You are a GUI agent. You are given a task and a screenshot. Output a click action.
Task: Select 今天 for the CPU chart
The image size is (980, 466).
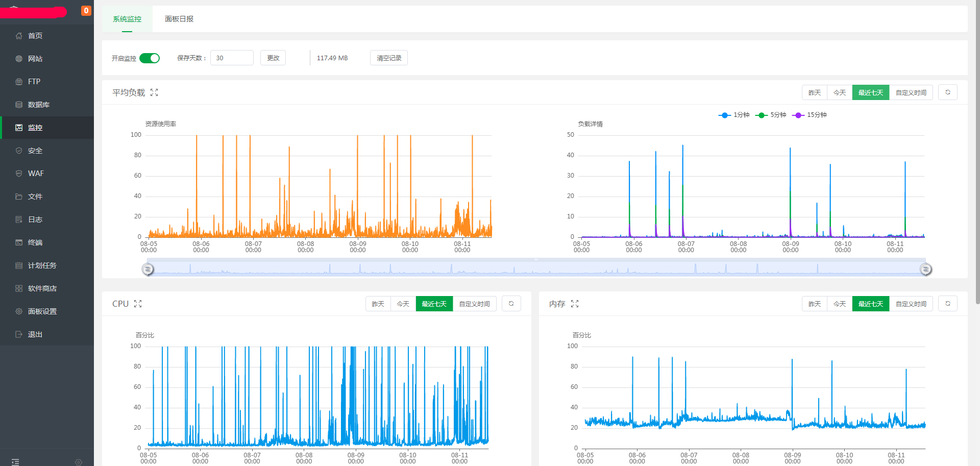tap(403, 304)
